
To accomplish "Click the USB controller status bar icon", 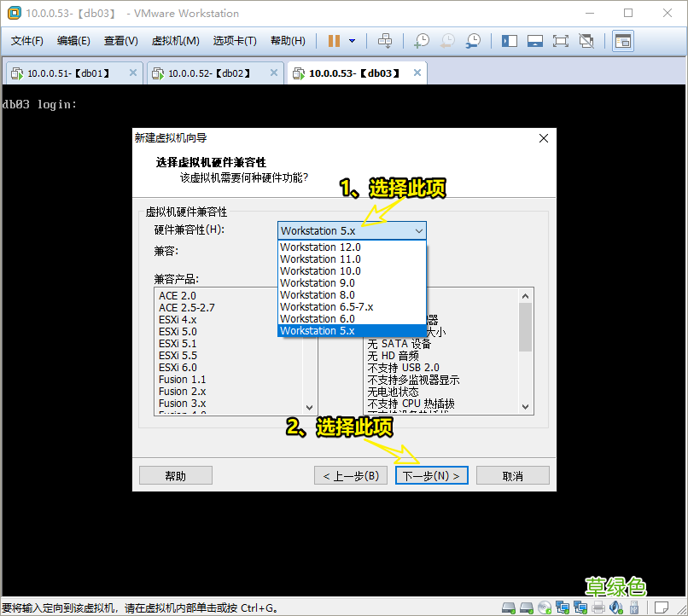I will [634, 607].
